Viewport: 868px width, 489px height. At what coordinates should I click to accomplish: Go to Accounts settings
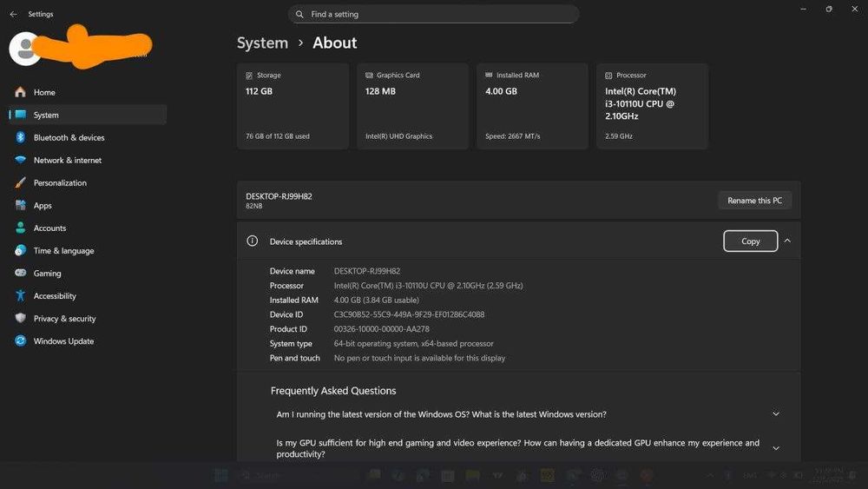(x=49, y=228)
